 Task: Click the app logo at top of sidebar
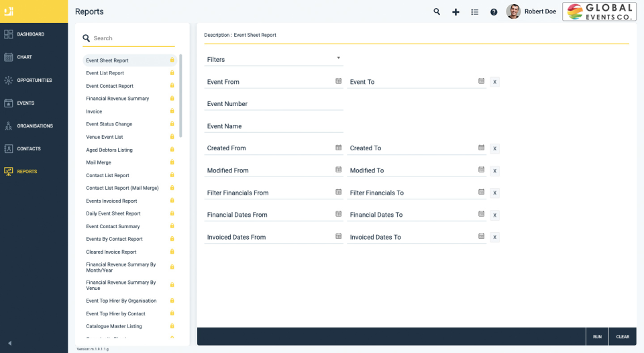[9, 11]
